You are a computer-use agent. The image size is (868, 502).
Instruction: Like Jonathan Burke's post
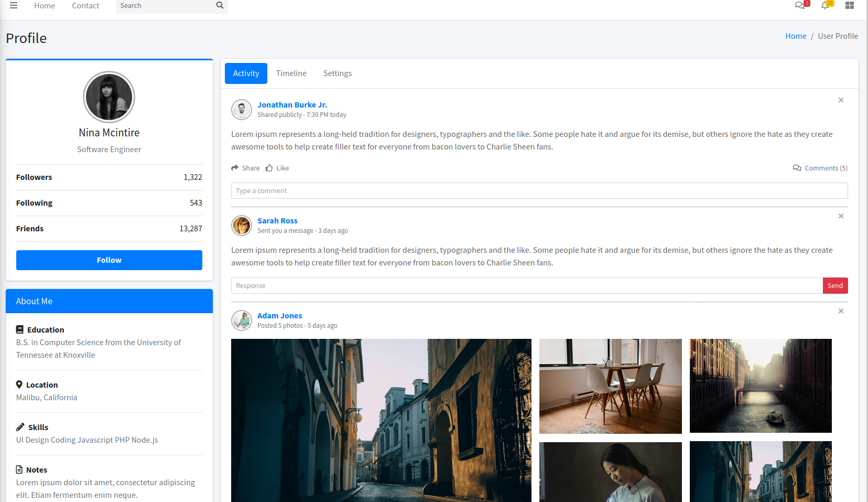pos(277,168)
